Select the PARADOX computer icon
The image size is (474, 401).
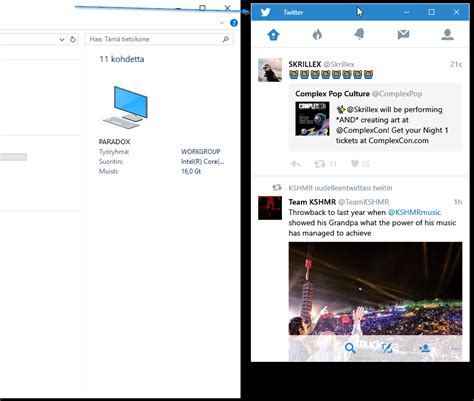click(x=125, y=107)
